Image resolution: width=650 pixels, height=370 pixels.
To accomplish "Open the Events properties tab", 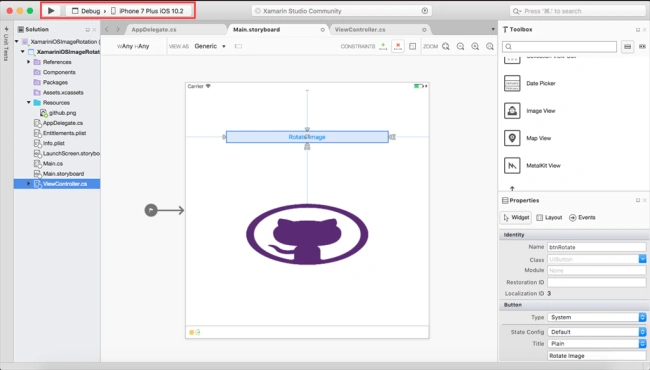I will click(x=582, y=217).
